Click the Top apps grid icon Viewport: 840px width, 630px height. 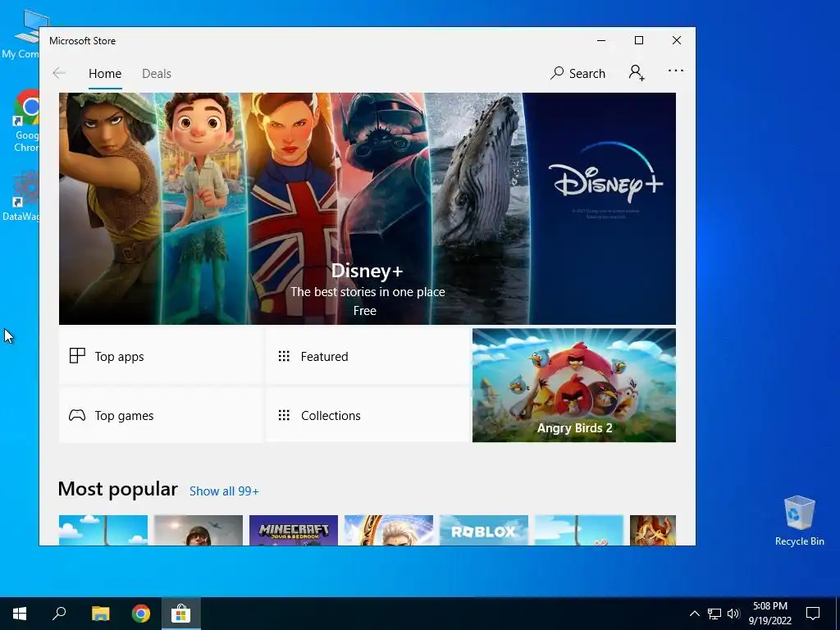tap(77, 356)
